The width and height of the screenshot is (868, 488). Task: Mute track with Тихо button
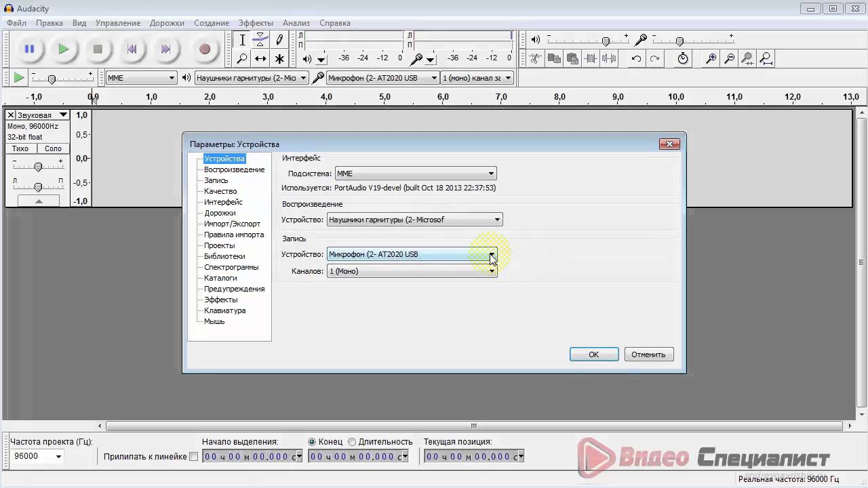(20, 148)
